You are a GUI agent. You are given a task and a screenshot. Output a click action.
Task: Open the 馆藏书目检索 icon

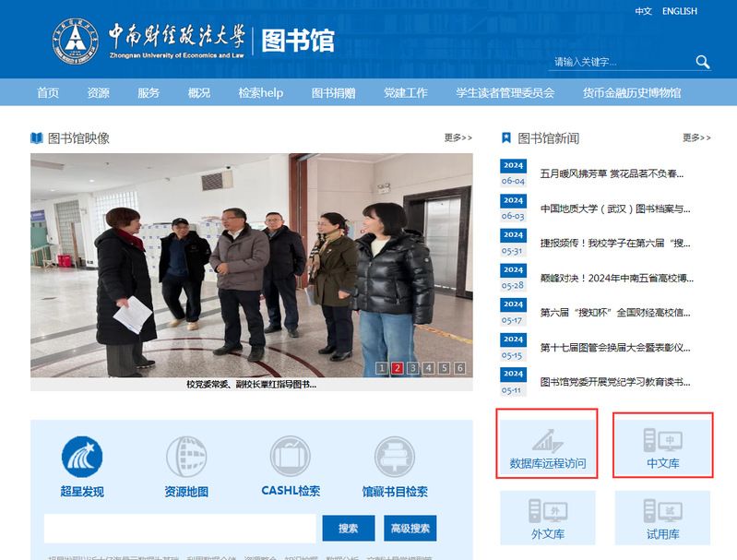(395, 457)
